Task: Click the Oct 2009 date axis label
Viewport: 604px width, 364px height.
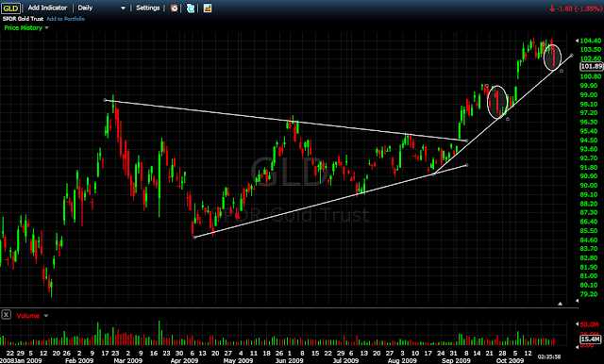Action: pos(510,360)
